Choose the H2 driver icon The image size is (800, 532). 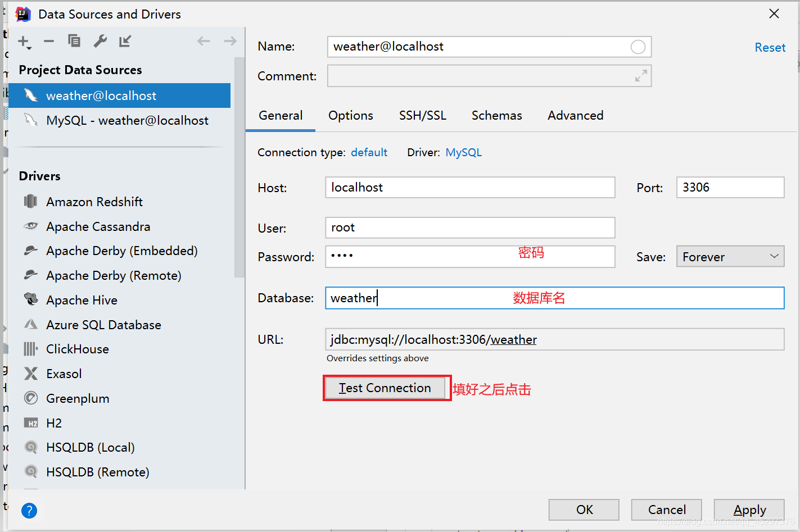click(x=31, y=423)
